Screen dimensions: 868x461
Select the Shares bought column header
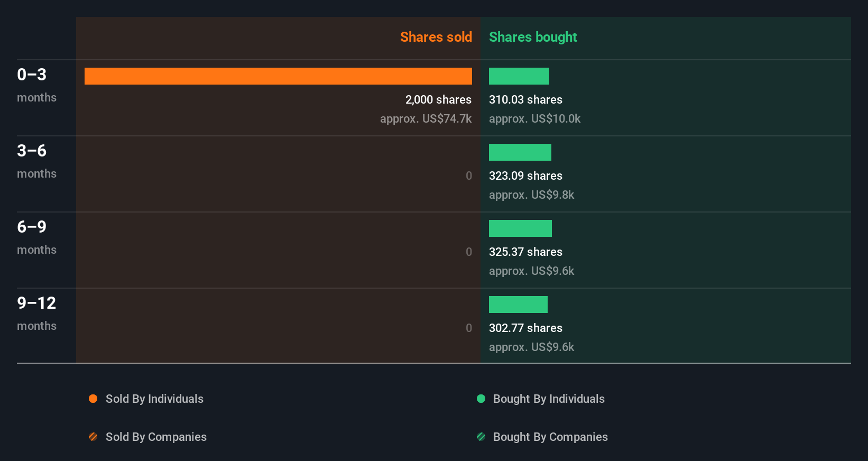click(533, 37)
